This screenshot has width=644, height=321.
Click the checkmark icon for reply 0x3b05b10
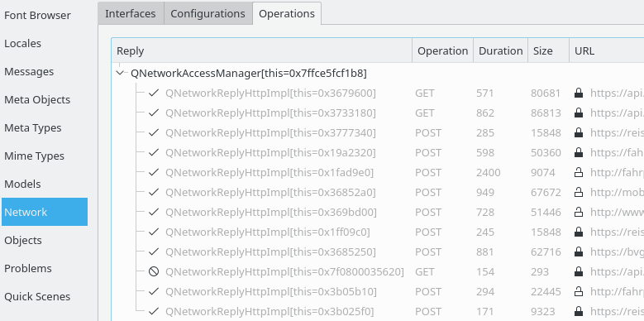coord(154,292)
